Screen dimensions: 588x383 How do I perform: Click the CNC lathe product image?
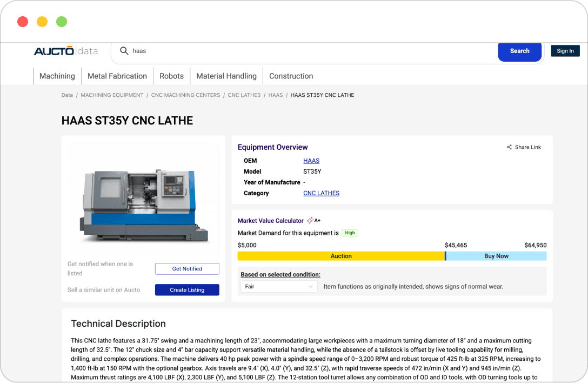[x=144, y=199]
